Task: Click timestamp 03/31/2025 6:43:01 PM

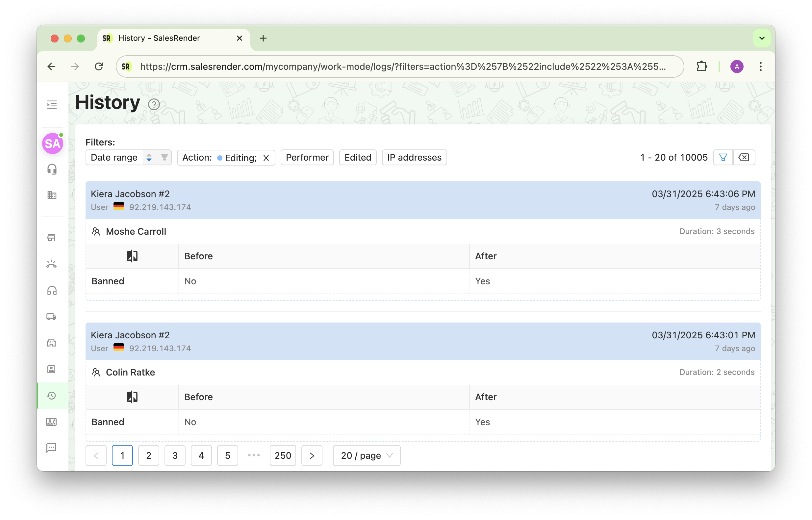Action: coord(703,335)
